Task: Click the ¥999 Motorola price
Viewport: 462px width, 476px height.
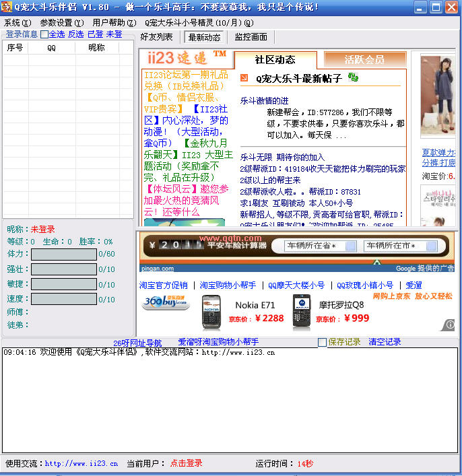Action: pyautogui.click(x=356, y=318)
